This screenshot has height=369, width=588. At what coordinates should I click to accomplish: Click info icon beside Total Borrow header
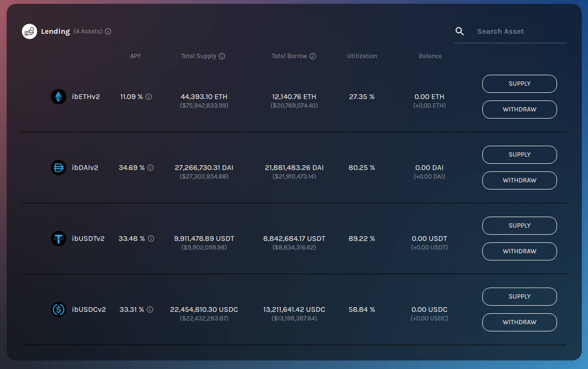[313, 56]
